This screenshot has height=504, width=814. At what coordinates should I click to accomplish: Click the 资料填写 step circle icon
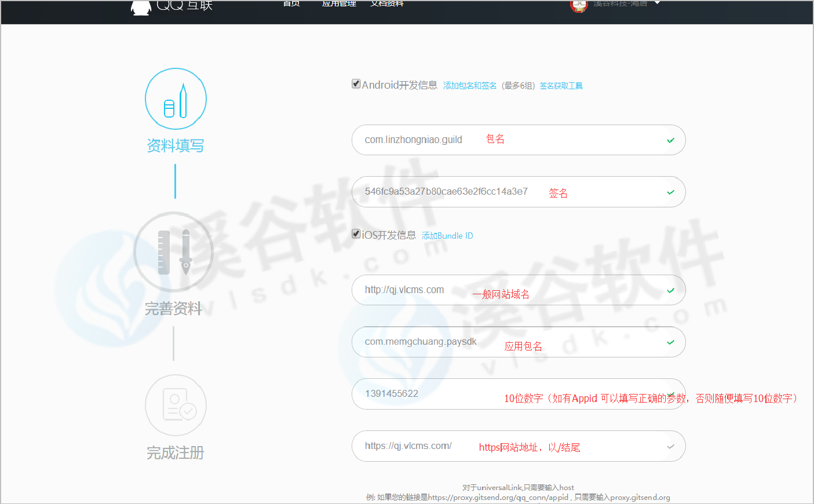click(x=176, y=99)
